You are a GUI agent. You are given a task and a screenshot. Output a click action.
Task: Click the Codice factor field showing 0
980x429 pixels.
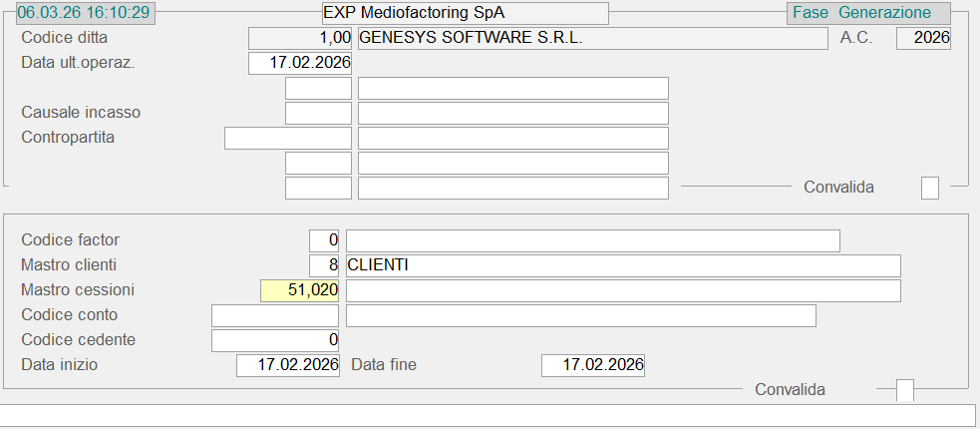tap(324, 240)
